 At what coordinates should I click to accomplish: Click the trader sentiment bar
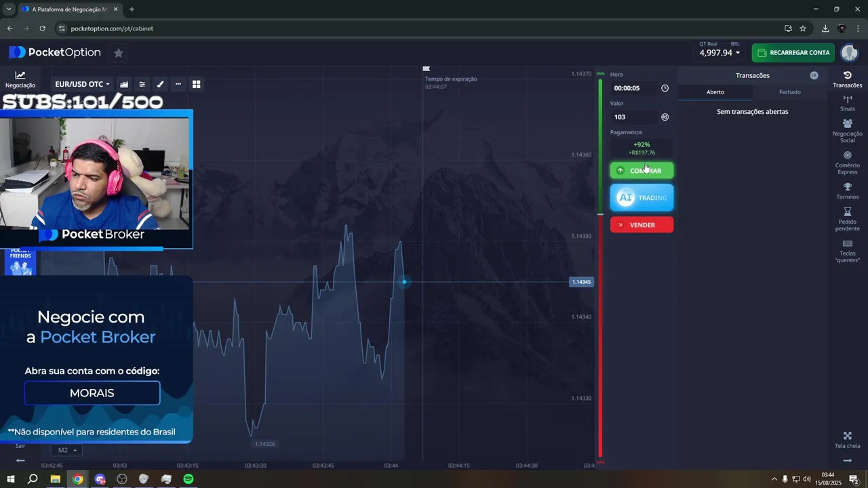[600, 268]
